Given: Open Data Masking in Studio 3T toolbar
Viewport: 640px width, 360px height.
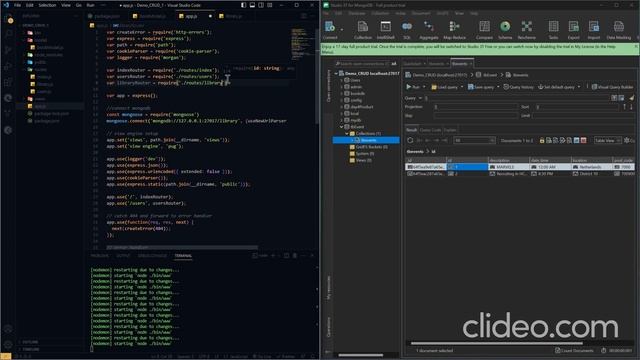Looking at the screenshot, I should pos(618,27).
